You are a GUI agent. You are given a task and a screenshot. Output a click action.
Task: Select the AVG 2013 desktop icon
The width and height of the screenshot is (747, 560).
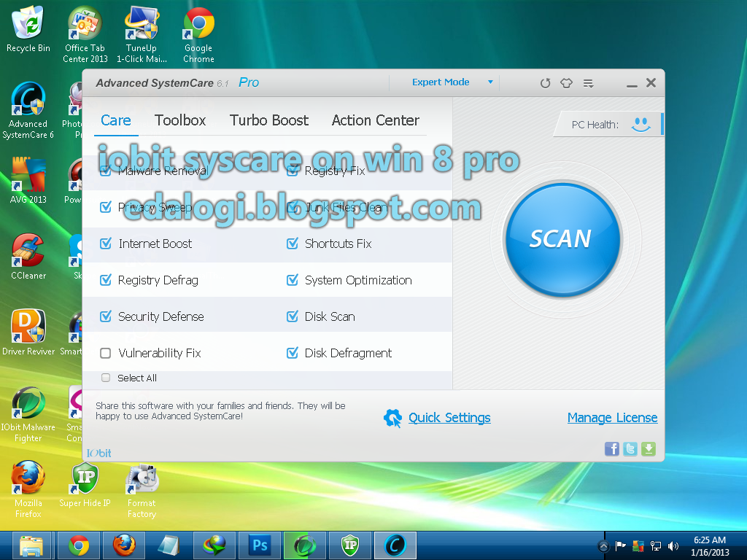[28, 181]
